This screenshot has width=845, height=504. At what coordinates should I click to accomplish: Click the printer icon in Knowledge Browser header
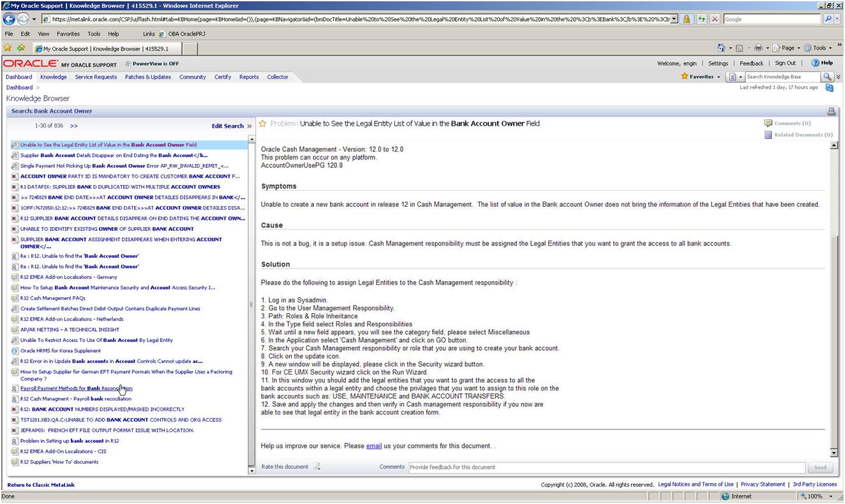832,111
